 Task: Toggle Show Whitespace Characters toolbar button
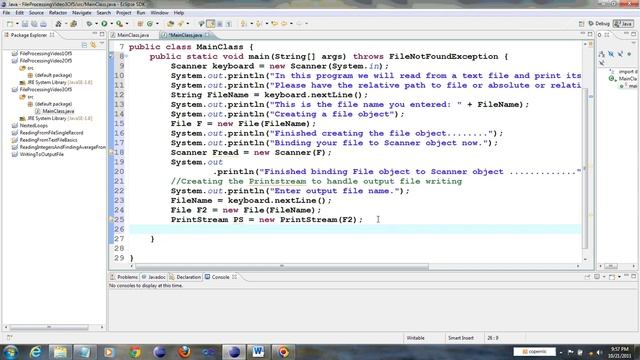point(229,24)
